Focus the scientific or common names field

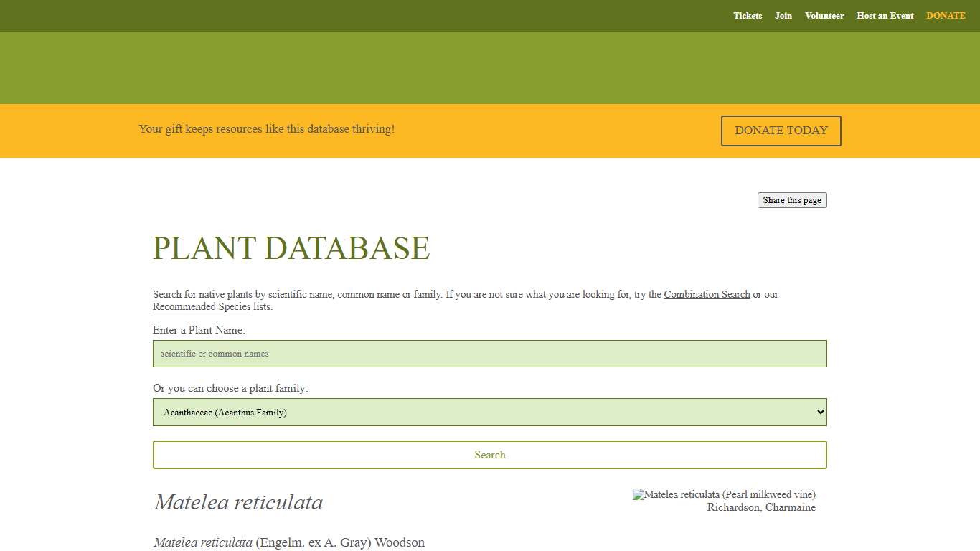click(489, 354)
